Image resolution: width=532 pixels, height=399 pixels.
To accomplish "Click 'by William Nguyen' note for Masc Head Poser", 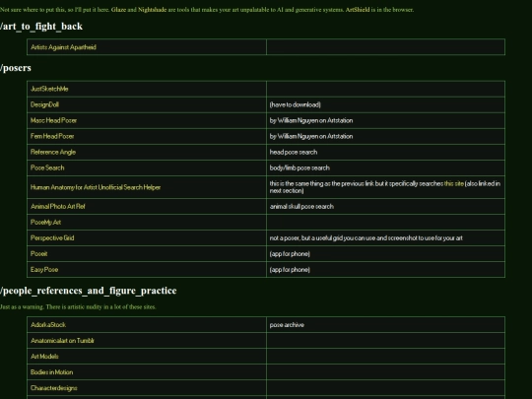I will click(x=311, y=120).
